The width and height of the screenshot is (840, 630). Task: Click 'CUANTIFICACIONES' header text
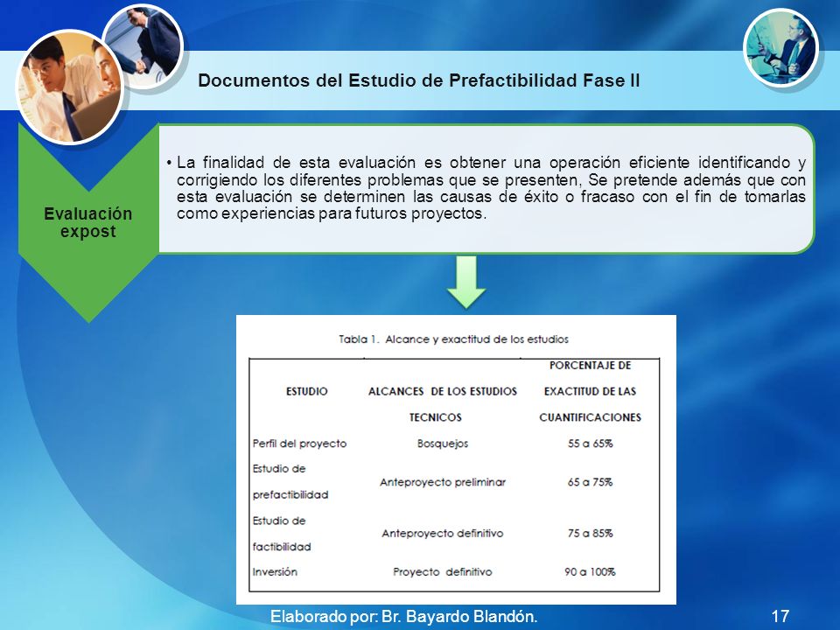pos(590,417)
